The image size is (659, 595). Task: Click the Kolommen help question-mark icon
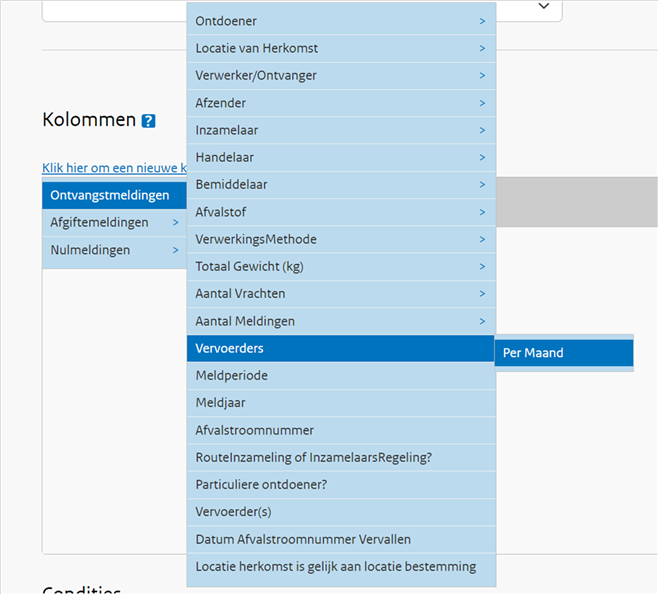pos(148,121)
